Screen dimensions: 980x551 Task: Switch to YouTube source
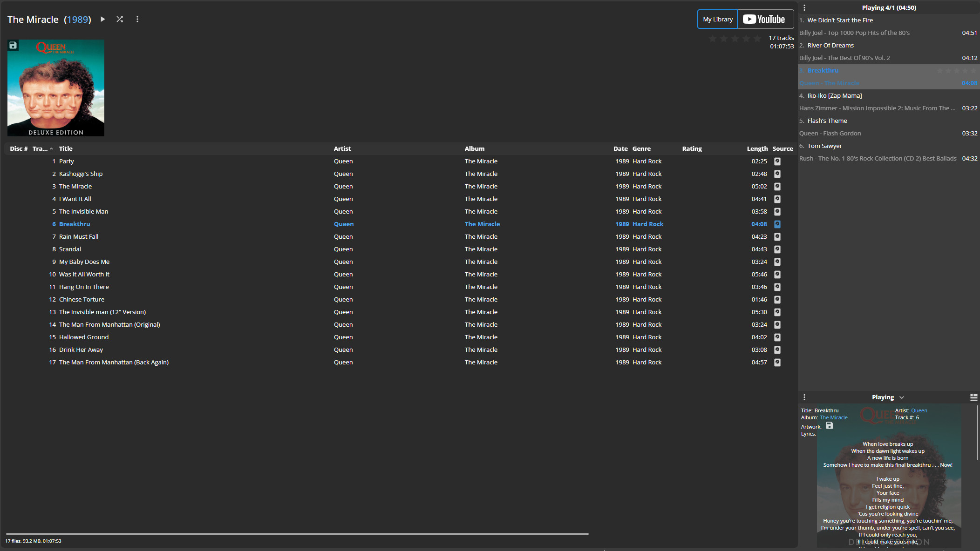pyautogui.click(x=765, y=19)
